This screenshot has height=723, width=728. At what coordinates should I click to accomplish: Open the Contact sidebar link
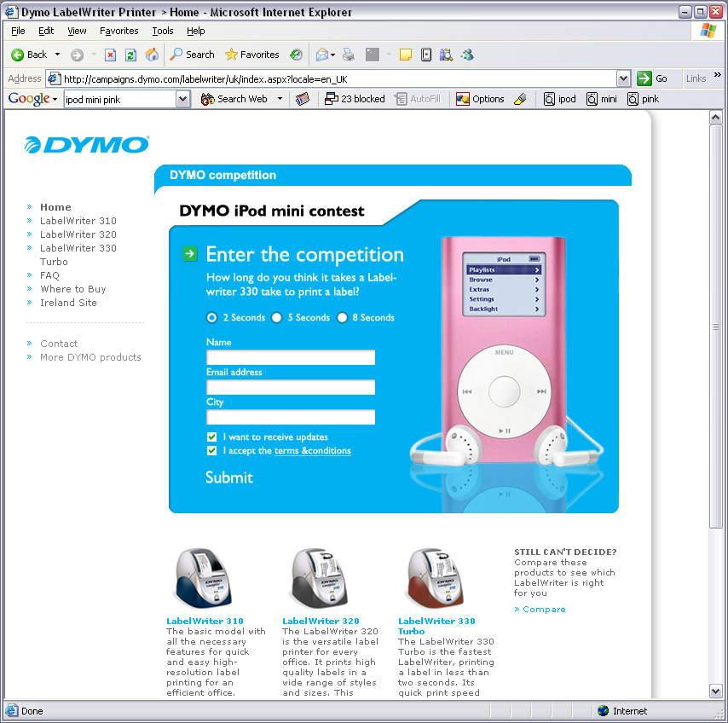[59, 344]
